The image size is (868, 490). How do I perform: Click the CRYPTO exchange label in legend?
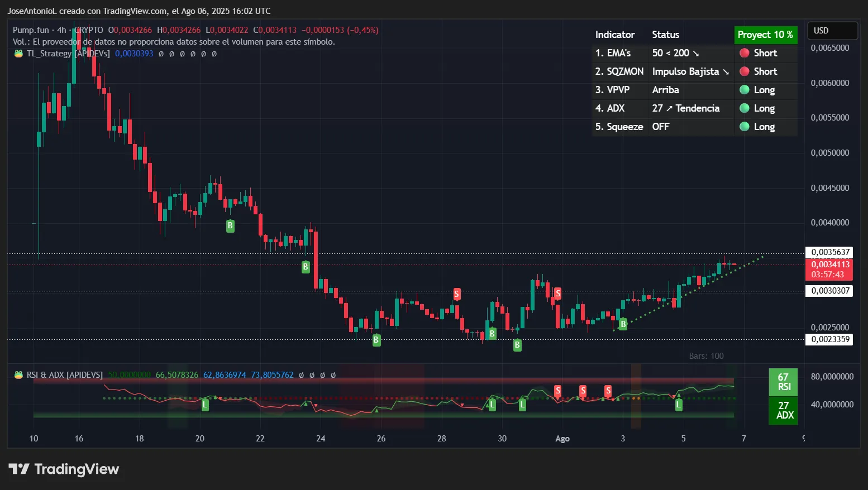(x=89, y=30)
